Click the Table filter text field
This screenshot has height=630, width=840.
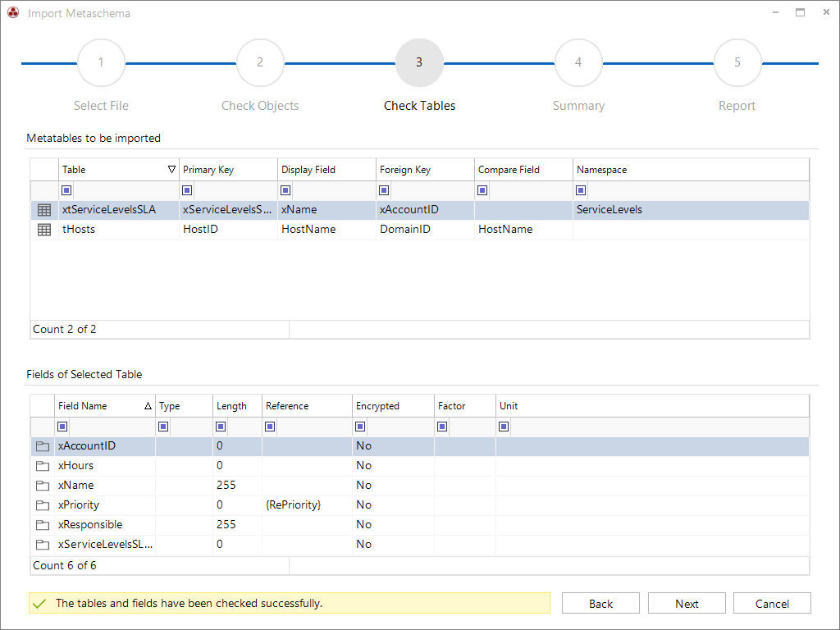[x=126, y=190]
